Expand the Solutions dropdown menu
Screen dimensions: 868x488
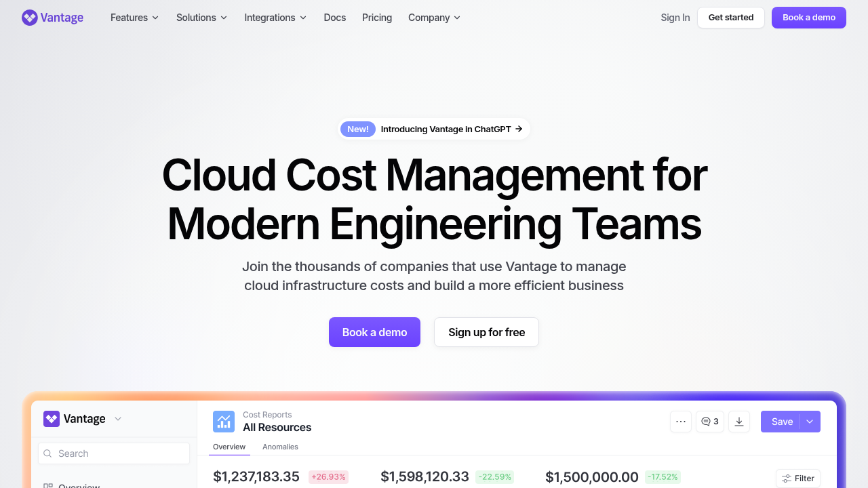pyautogui.click(x=202, y=18)
